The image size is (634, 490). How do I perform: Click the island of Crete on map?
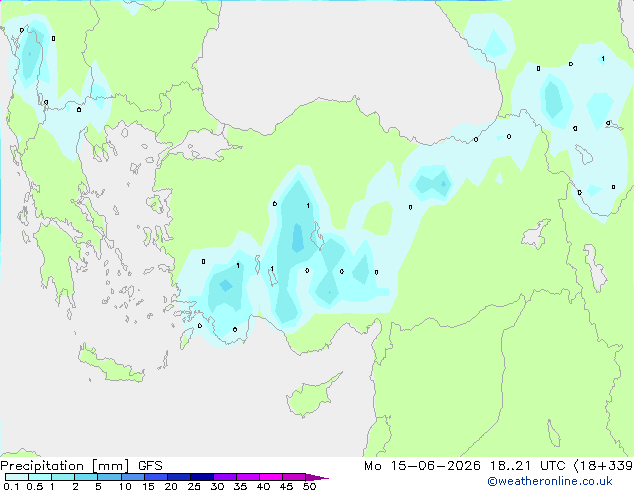tap(110, 366)
